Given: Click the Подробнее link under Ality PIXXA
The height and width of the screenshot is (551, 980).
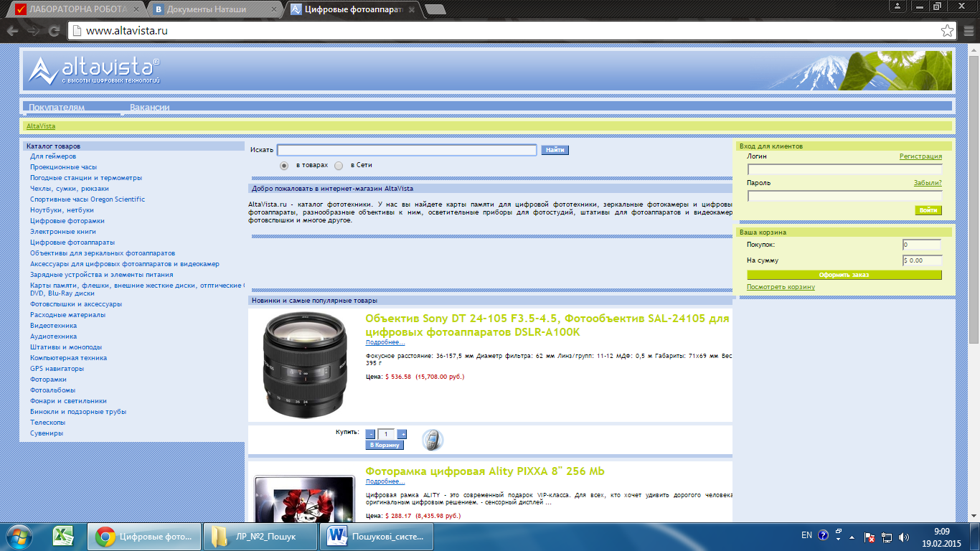Looking at the screenshot, I should pyautogui.click(x=385, y=481).
